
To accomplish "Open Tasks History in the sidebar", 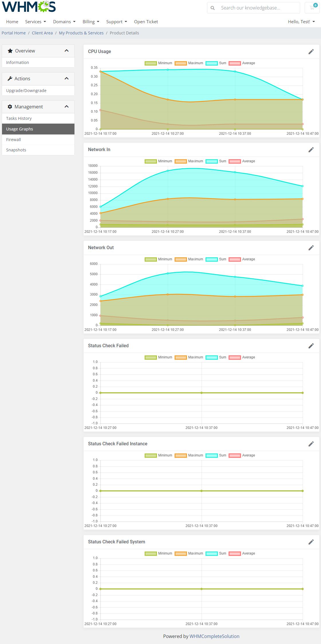I will 38,118.
